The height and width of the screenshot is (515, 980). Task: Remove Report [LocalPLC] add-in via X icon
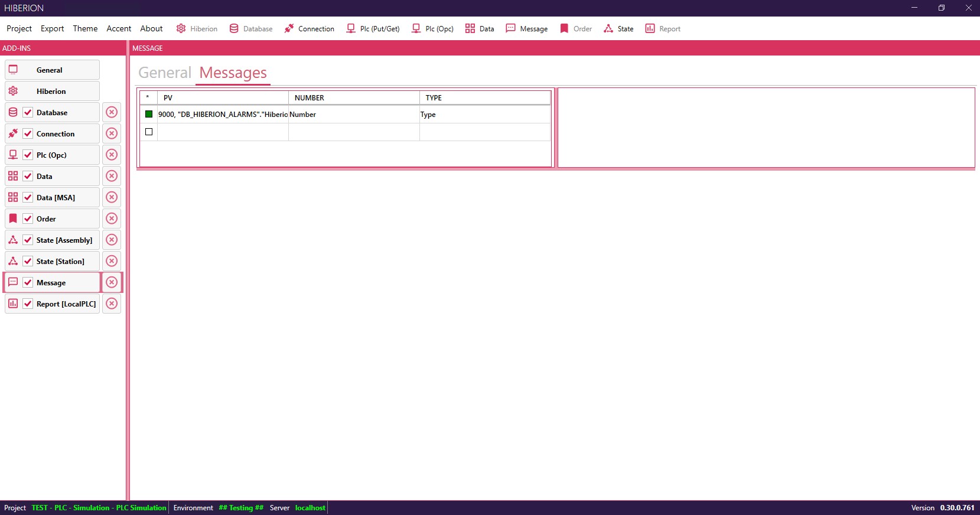[x=112, y=304]
